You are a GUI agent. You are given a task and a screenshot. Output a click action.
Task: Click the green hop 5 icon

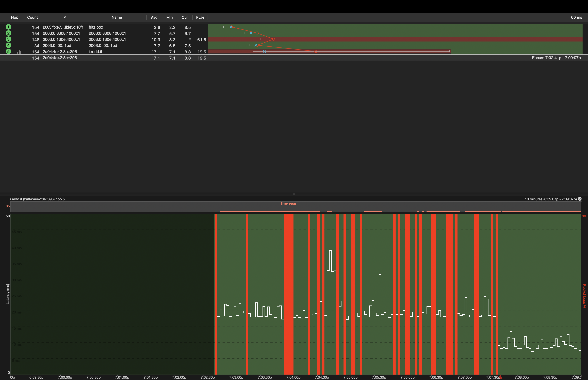tap(8, 52)
